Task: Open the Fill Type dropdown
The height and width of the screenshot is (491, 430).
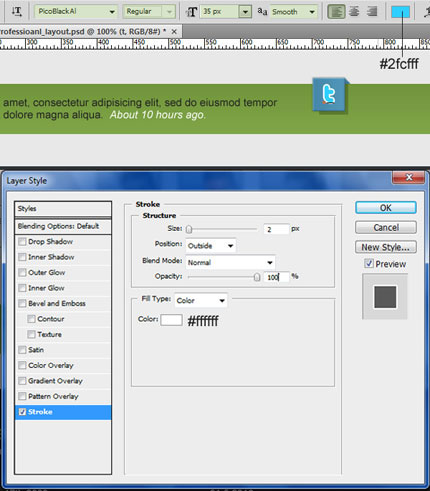Action: 201,300
